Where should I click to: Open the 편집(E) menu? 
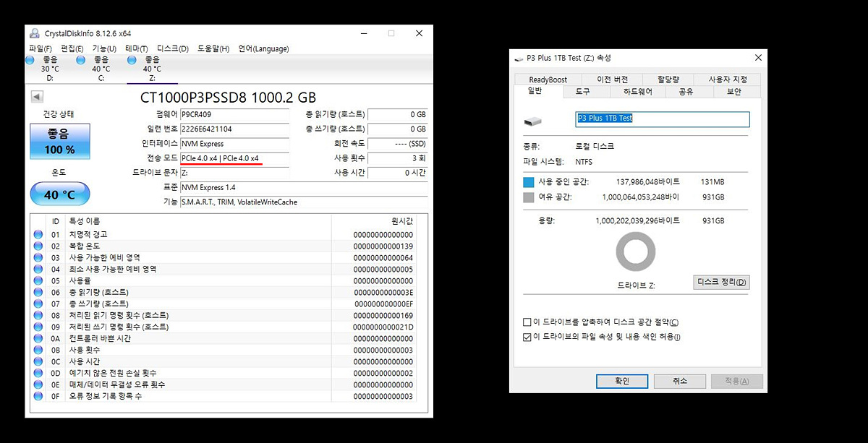tap(72, 48)
